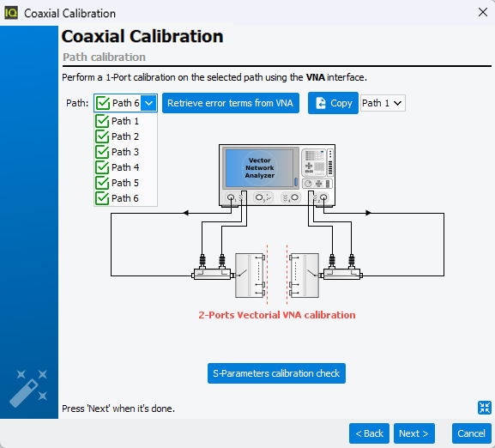Cancel the calibration wizard

[471, 433]
